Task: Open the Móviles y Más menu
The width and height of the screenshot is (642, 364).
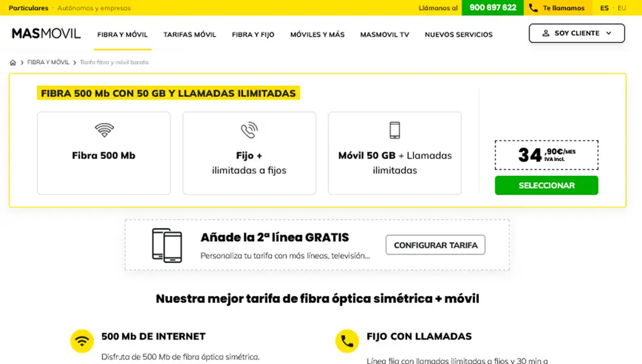Action: (x=317, y=35)
